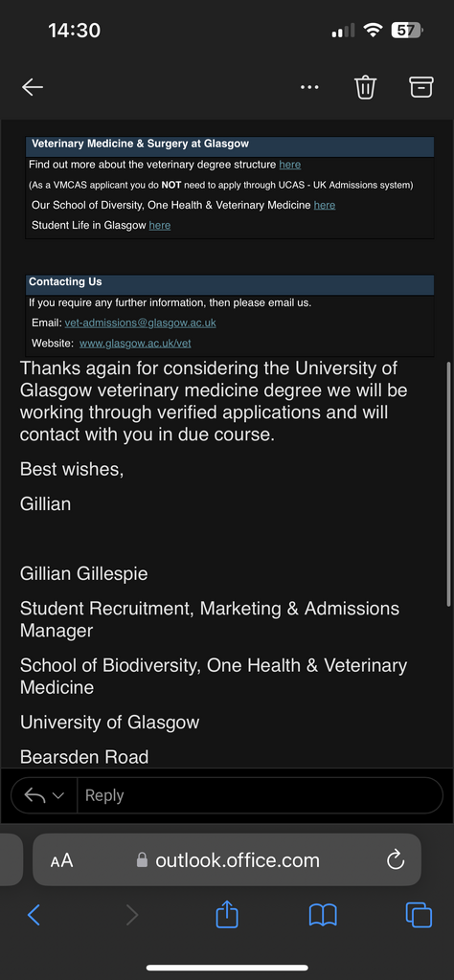The height and width of the screenshot is (980, 454).
Task: Go back with Safari back chevron
Action: (x=34, y=916)
